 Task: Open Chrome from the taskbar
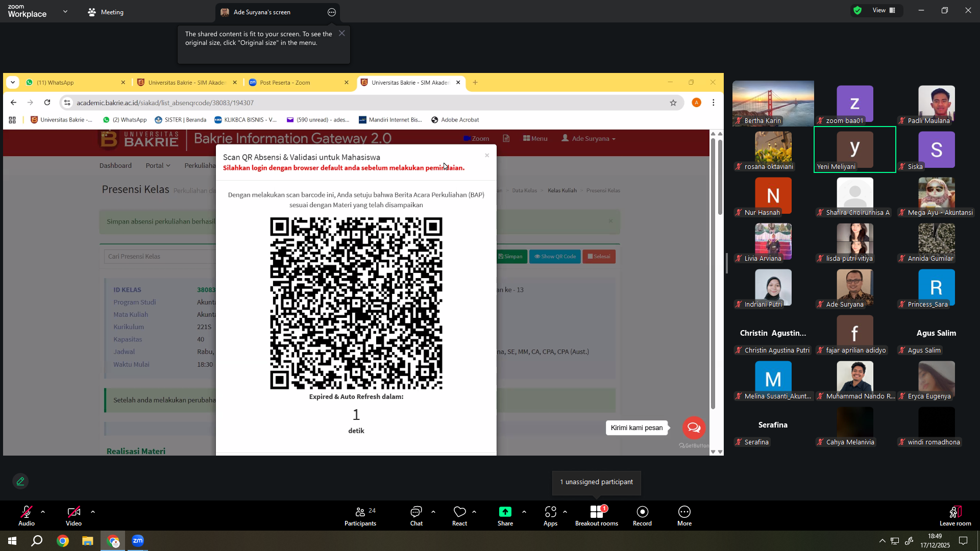[63, 541]
